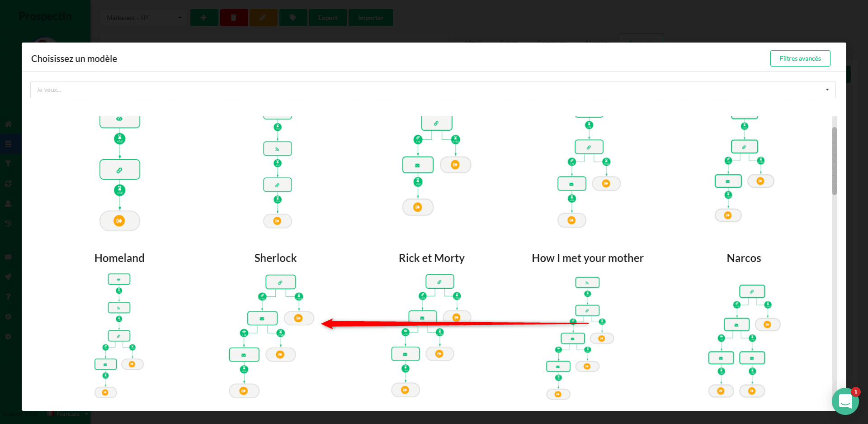The width and height of the screenshot is (868, 424).
Task: Select the Sherlock template diagram
Action: (272, 335)
